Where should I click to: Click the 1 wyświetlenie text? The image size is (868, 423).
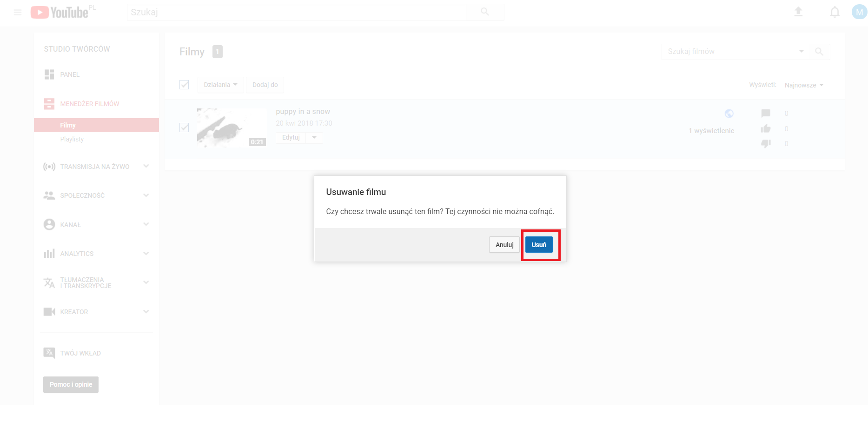(x=711, y=131)
